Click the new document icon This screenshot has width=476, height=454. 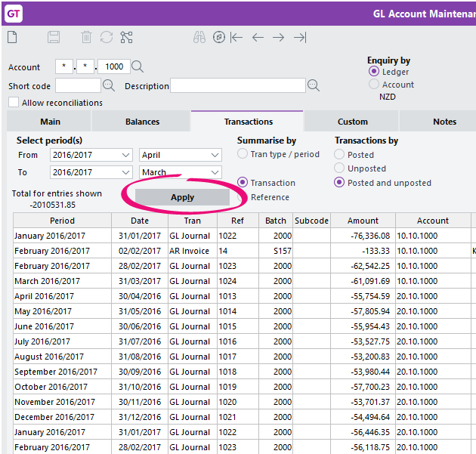pos(12,37)
